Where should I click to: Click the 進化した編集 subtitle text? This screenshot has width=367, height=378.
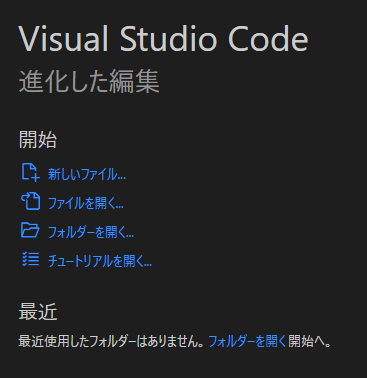tap(89, 81)
